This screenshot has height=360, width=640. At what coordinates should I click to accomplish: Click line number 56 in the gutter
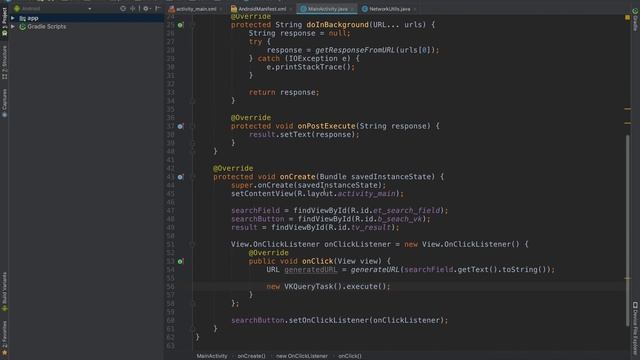pos(171,287)
